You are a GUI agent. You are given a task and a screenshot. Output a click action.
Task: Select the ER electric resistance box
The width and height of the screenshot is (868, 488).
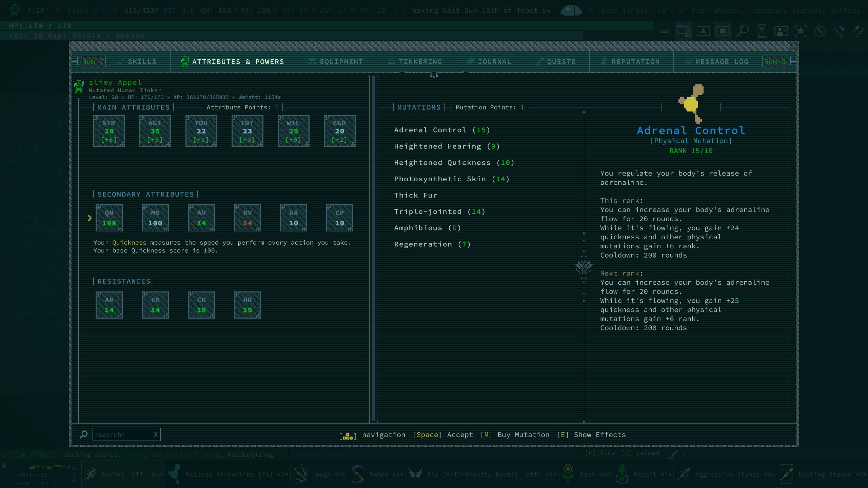click(x=155, y=305)
